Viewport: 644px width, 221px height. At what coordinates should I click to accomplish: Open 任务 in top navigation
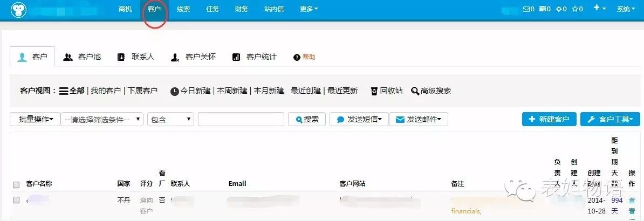(213, 9)
